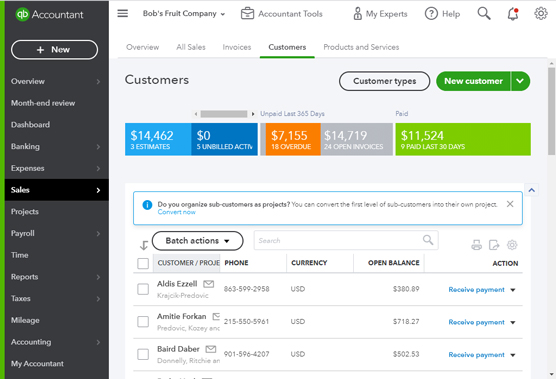
Task: Click the Convert now link
Action: [x=177, y=212]
